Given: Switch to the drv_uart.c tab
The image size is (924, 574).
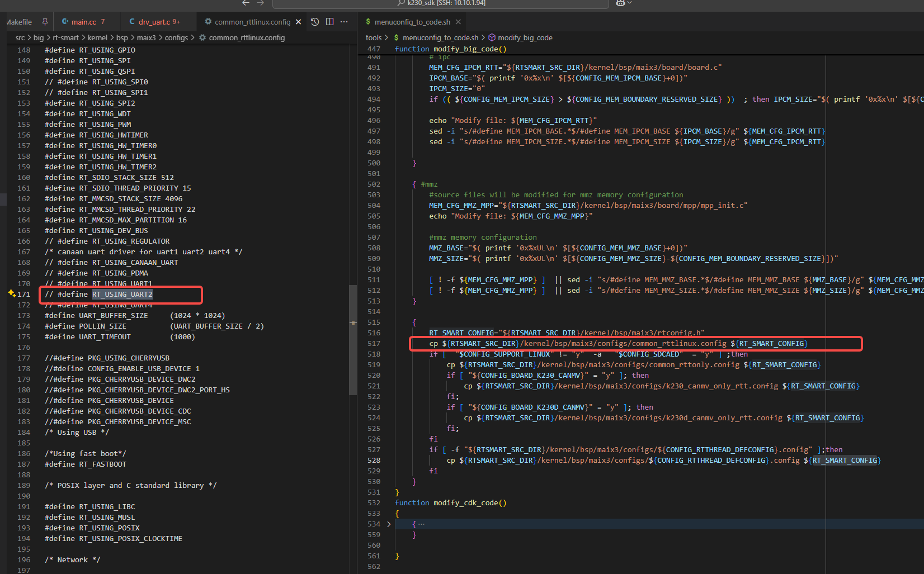Looking at the screenshot, I should click(159, 22).
